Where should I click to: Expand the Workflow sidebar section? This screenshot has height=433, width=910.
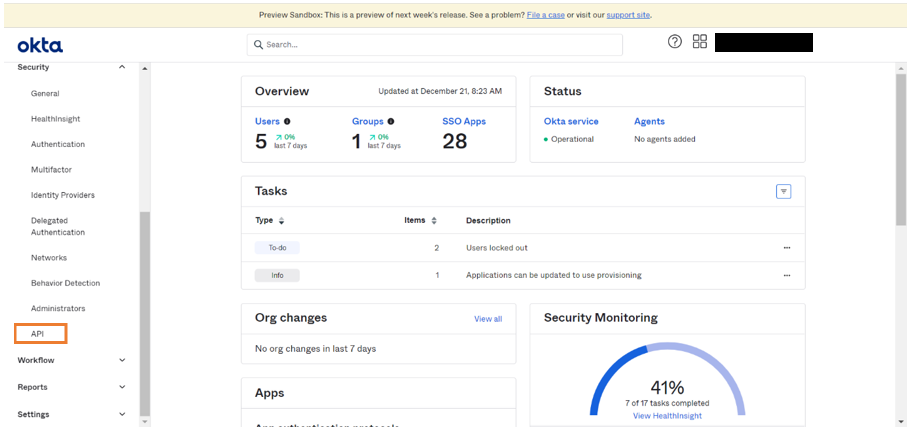pos(122,360)
